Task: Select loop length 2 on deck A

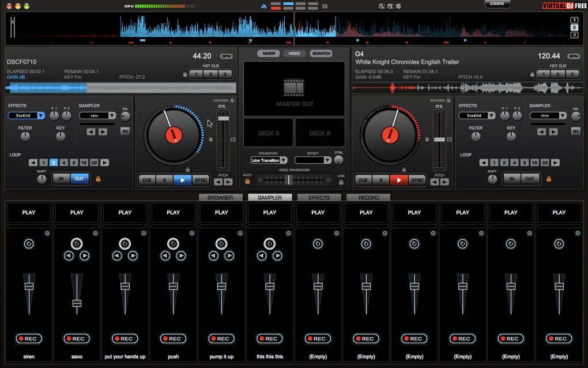Action: pos(54,163)
